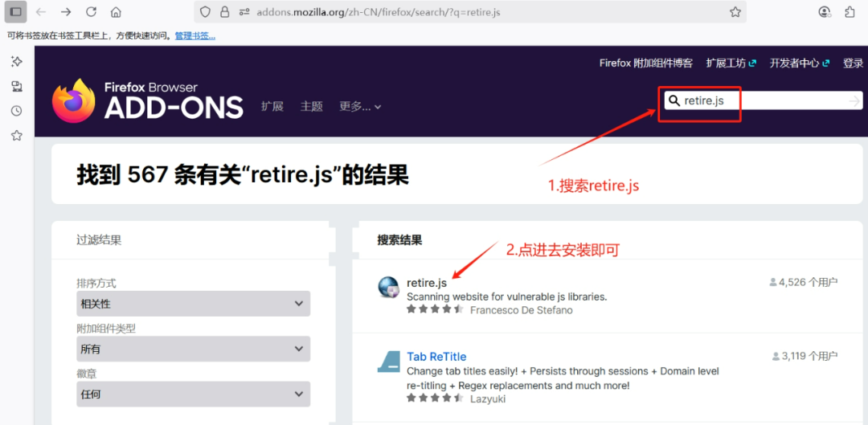Image resolution: width=868 pixels, height=425 pixels.
Task: Open 开发者中心 external link
Action: click(x=800, y=63)
